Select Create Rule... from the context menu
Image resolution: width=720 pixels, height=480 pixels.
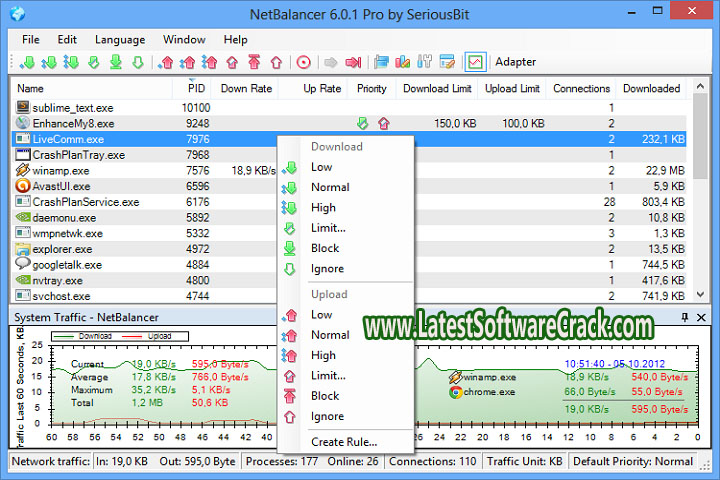(343, 442)
